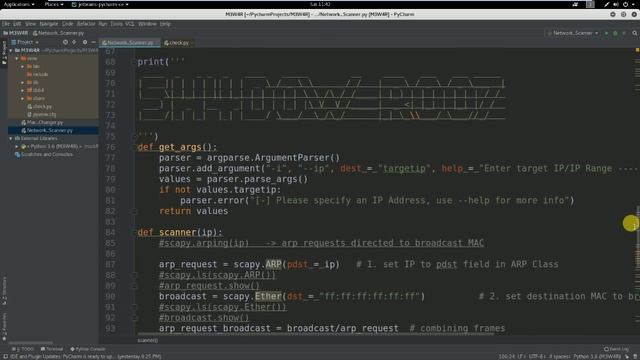Select check.py in the project tree

tap(40, 106)
